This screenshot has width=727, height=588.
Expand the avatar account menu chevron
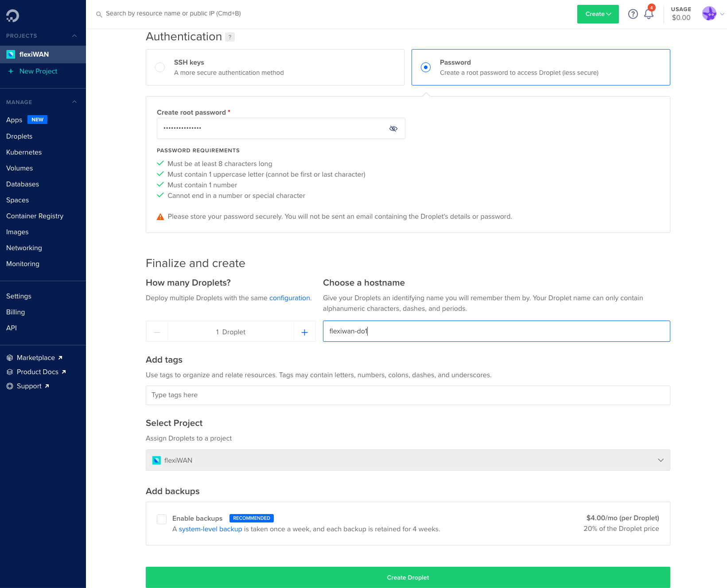coord(722,14)
